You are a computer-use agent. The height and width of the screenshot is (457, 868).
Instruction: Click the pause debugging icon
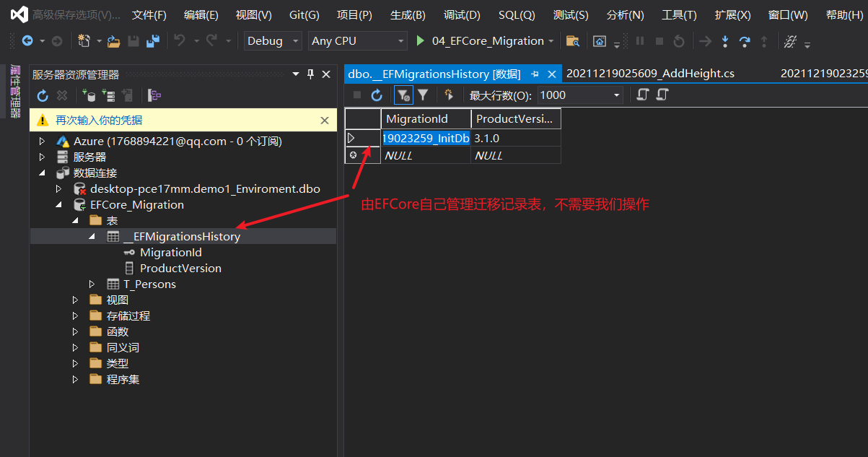[x=640, y=42]
